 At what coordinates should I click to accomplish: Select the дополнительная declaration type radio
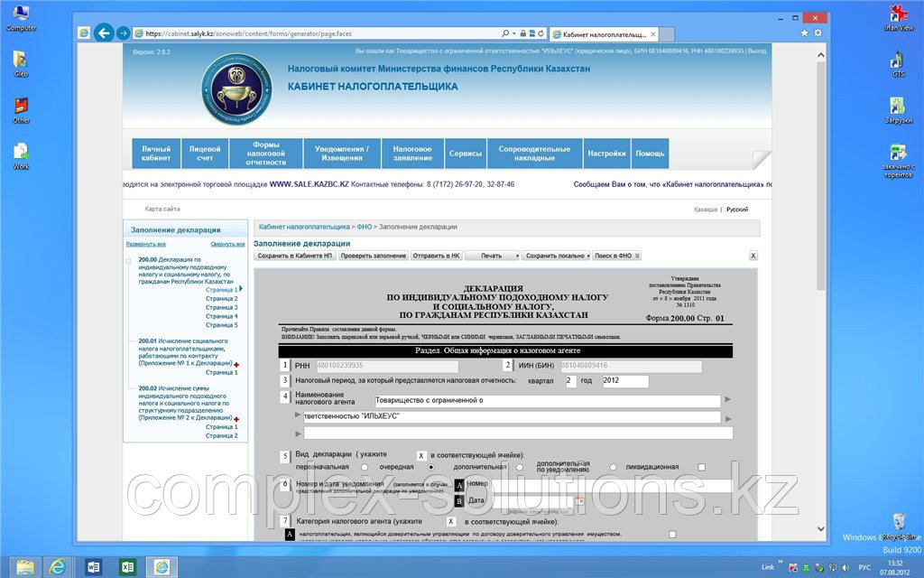click(519, 467)
